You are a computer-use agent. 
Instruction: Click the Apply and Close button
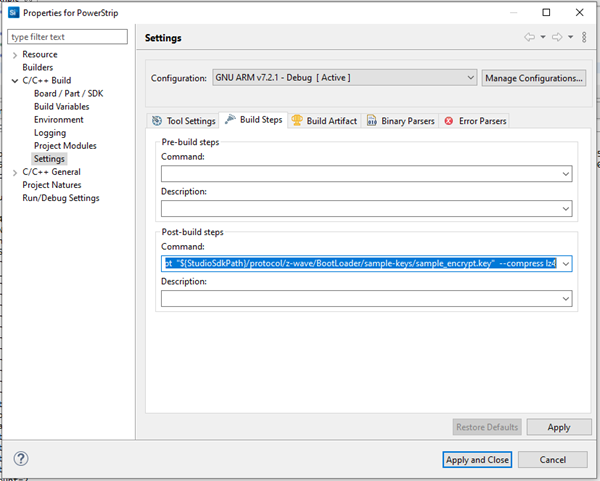click(477, 459)
